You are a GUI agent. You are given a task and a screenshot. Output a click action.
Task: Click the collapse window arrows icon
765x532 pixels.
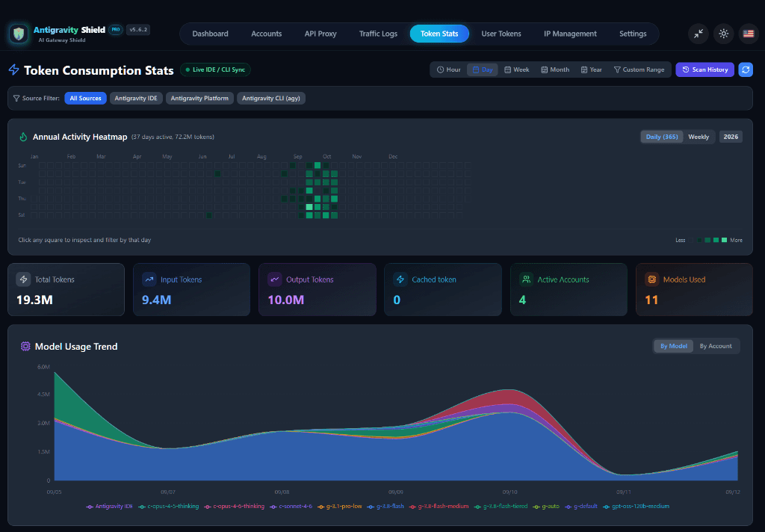tap(699, 34)
